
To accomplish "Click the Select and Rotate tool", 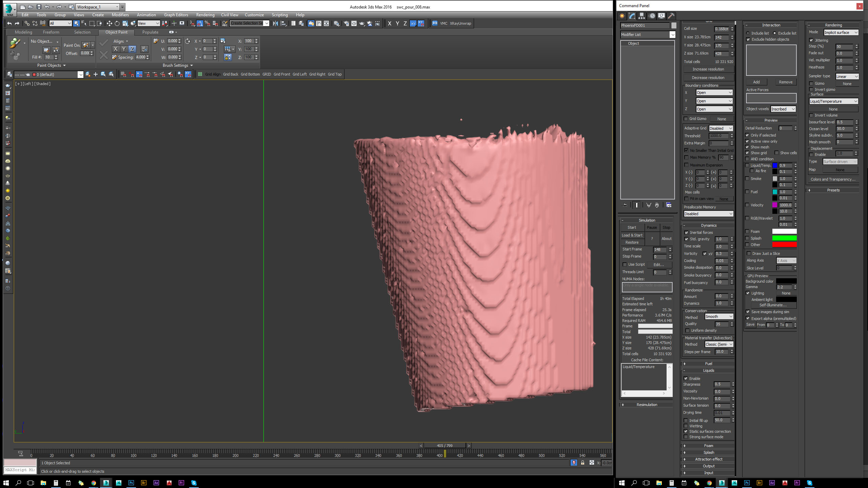I will pyautogui.click(x=117, y=23).
